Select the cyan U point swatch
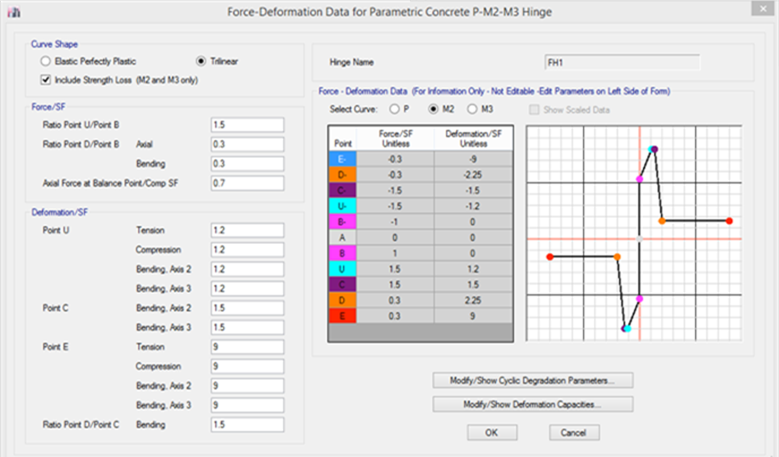Image resolution: width=779 pixels, height=457 pixels. [x=342, y=269]
